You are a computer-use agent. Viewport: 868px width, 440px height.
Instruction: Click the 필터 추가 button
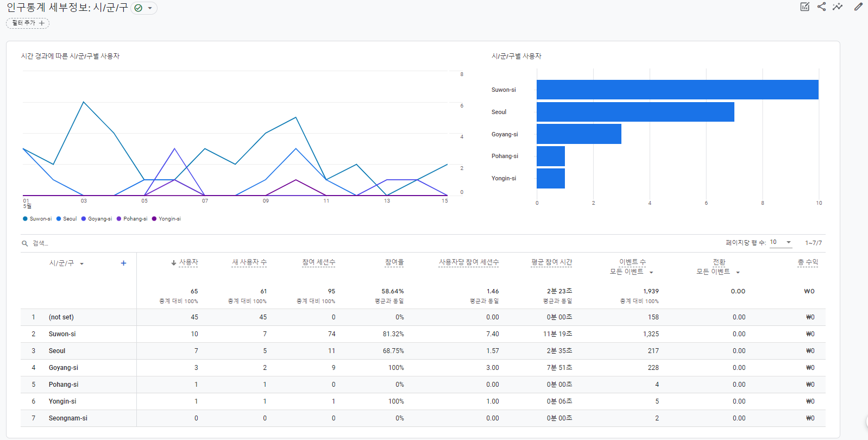click(x=28, y=23)
